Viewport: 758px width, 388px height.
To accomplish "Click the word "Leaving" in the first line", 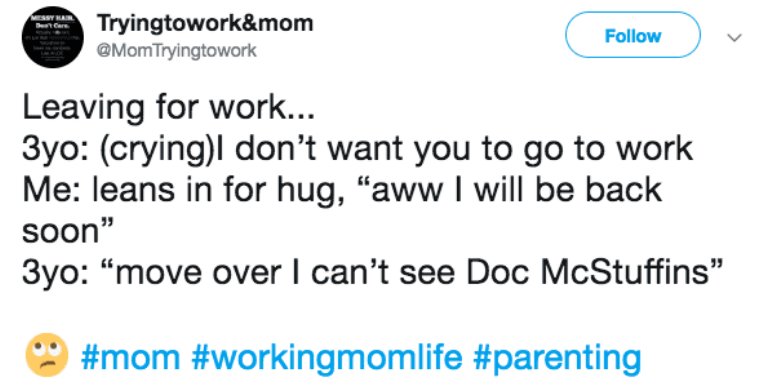I will [x=83, y=109].
